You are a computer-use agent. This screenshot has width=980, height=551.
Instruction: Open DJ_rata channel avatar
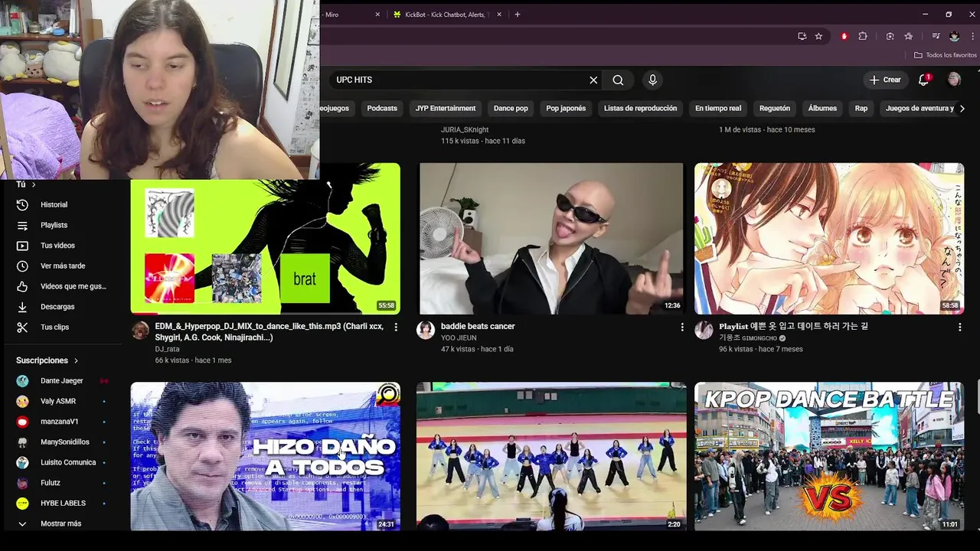pos(140,330)
